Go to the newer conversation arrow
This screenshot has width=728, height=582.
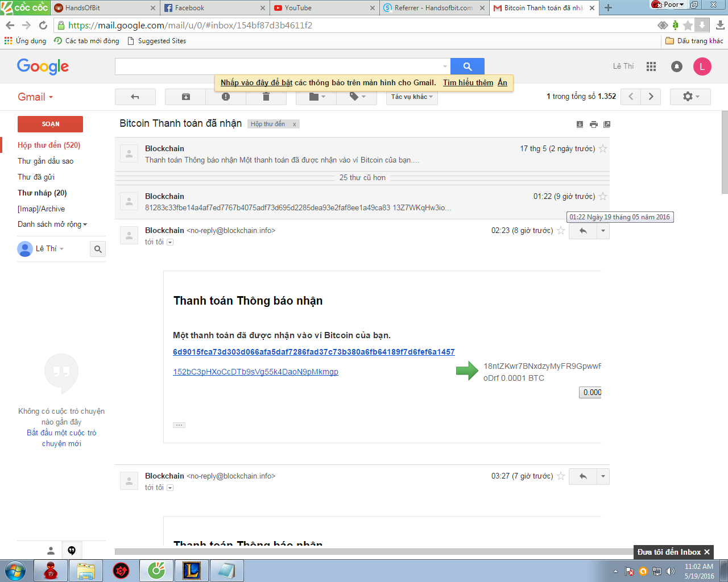[x=631, y=97]
